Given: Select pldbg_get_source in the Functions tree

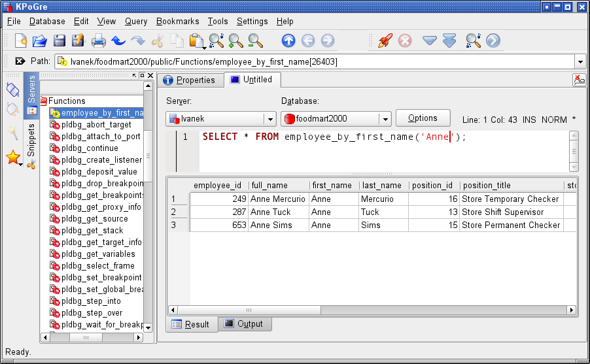Looking at the screenshot, I should [94, 219].
